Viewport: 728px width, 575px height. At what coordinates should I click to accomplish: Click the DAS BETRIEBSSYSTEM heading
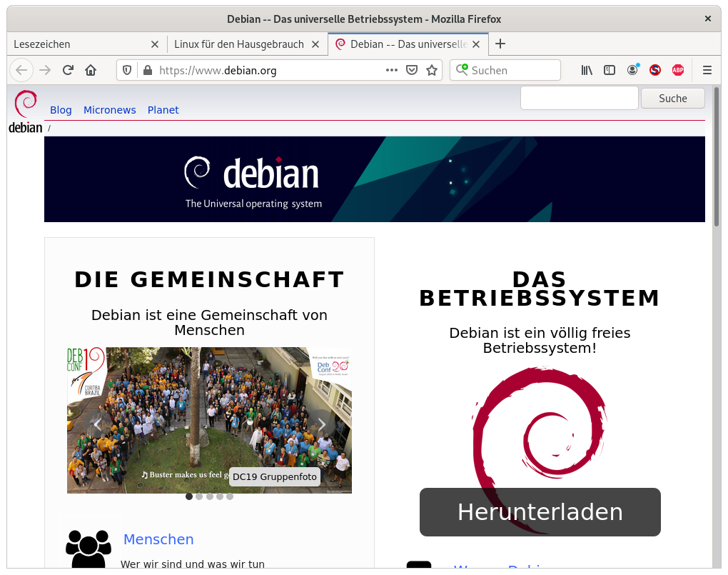coord(540,289)
